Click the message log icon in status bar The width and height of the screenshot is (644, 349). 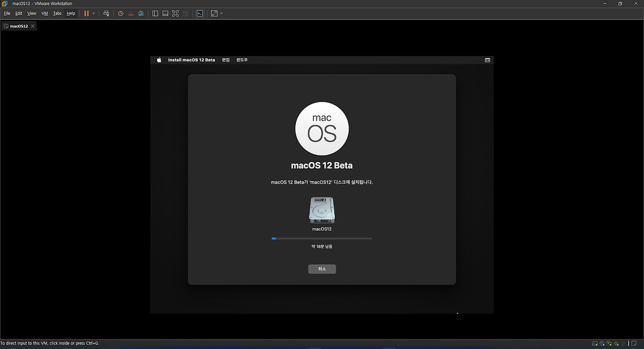(634, 343)
